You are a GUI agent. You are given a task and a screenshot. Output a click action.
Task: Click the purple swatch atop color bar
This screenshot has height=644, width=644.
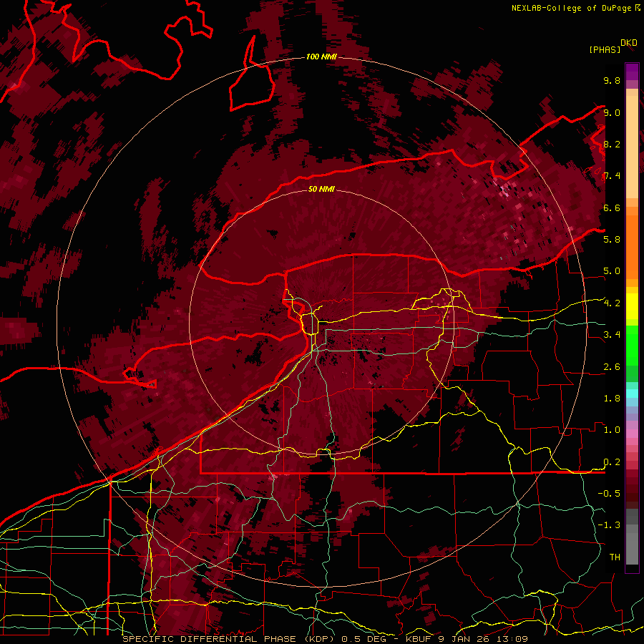(x=632, y=72)
